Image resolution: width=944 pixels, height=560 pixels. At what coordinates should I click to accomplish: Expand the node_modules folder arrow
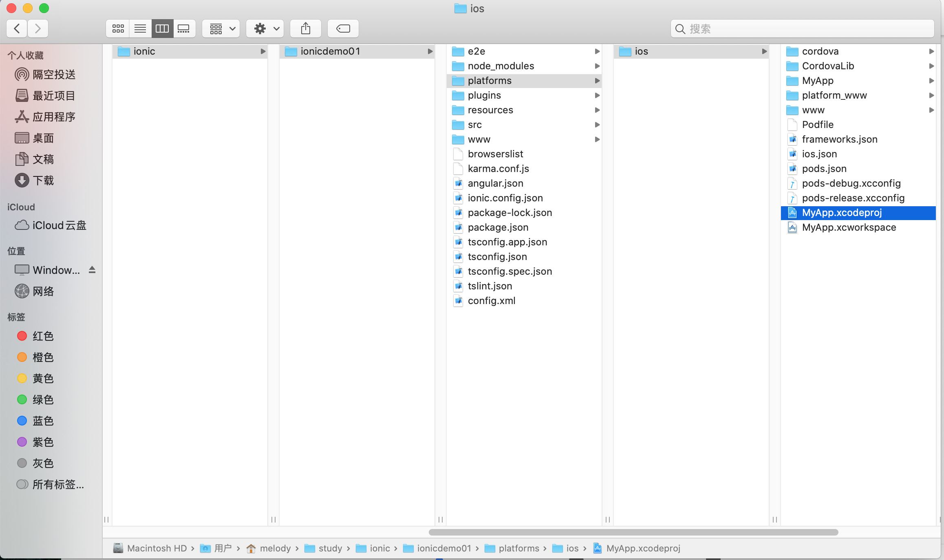(x=597, y=66)
